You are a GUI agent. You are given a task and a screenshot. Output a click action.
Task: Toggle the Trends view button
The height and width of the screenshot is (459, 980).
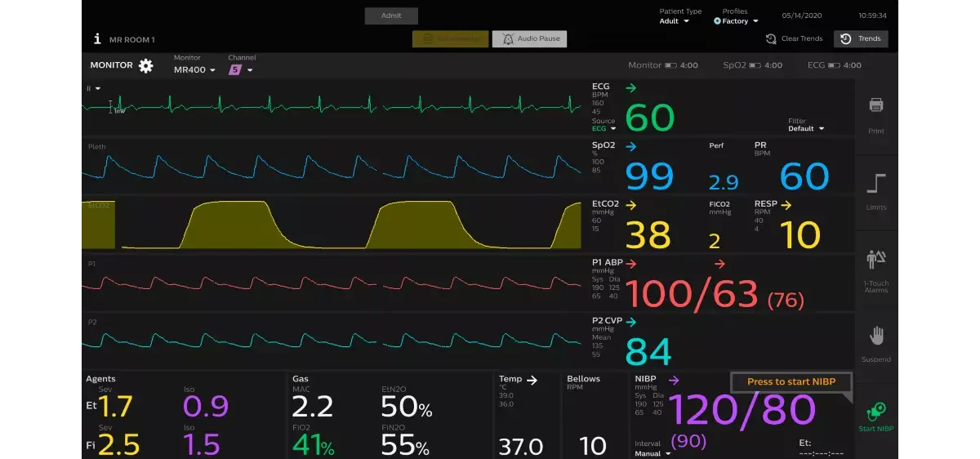coord(861,39)
